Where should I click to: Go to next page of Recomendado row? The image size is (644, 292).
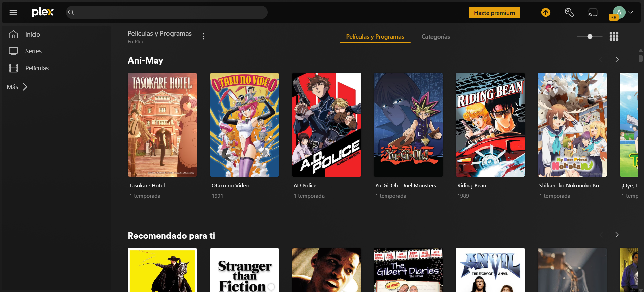617,235
